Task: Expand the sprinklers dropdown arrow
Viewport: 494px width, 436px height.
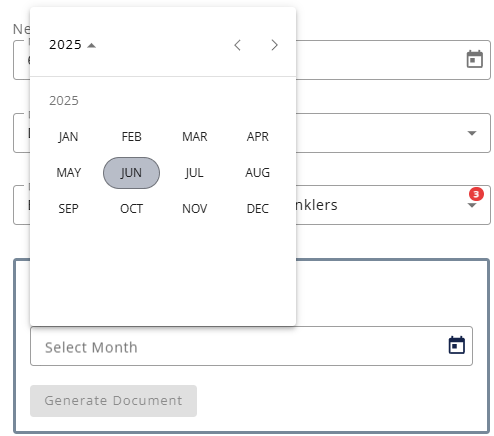Action: coord(472,205)
